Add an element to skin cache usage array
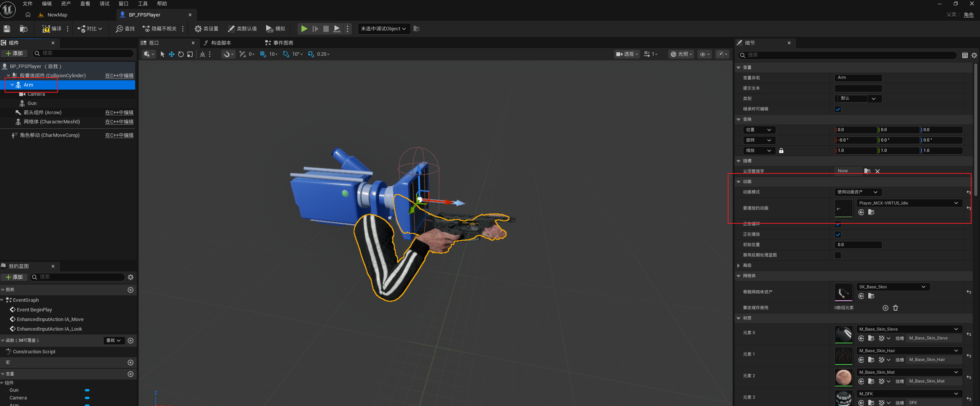This screenshot has width=980, height=406. pos(885,308)
